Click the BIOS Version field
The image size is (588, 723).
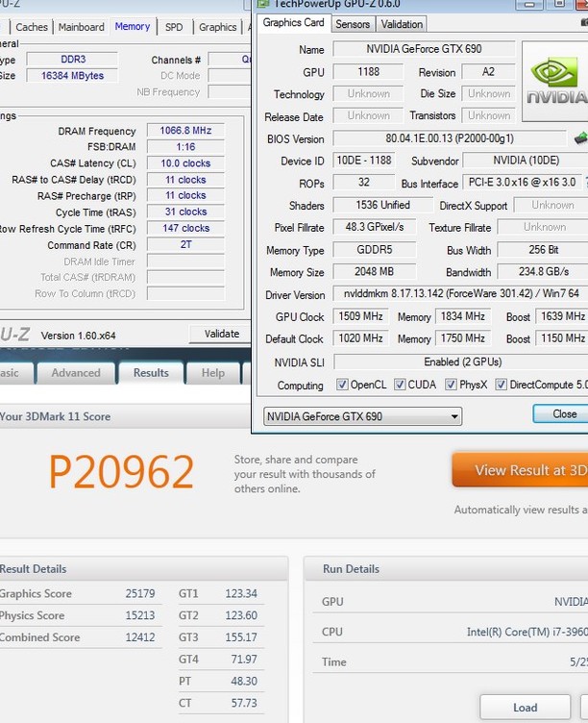450,137
